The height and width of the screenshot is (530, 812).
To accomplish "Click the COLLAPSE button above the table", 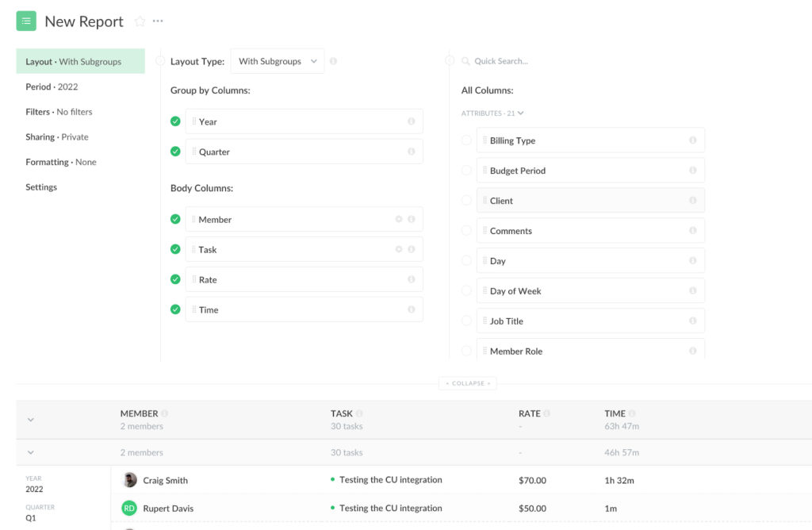I will pyautogui.click(x=468, y=382).
